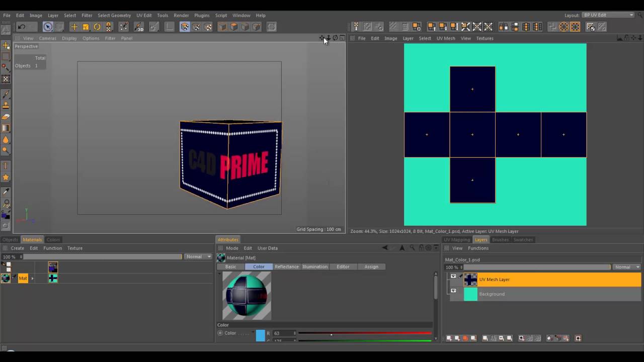Lock the Attributes panel element
Screen dimensions: 644x362
coord(421,248)
